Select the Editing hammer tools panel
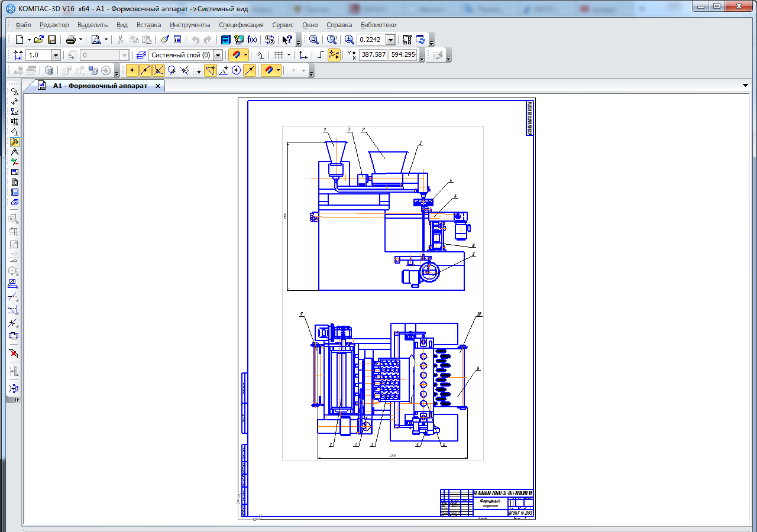 click(15, 142)
